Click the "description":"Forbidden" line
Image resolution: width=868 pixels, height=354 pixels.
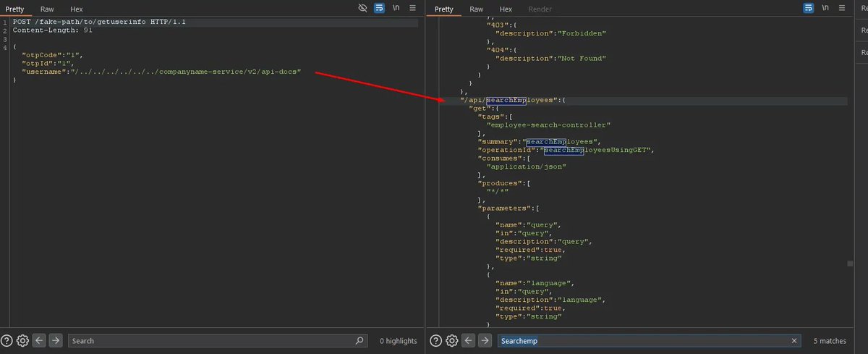coord(550,33)
